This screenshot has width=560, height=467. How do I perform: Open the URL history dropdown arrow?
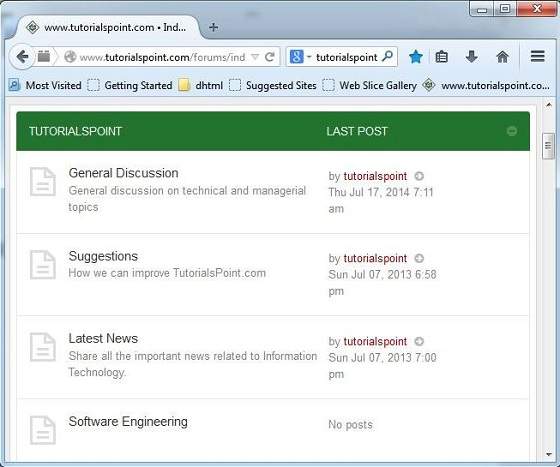point(255,57)
